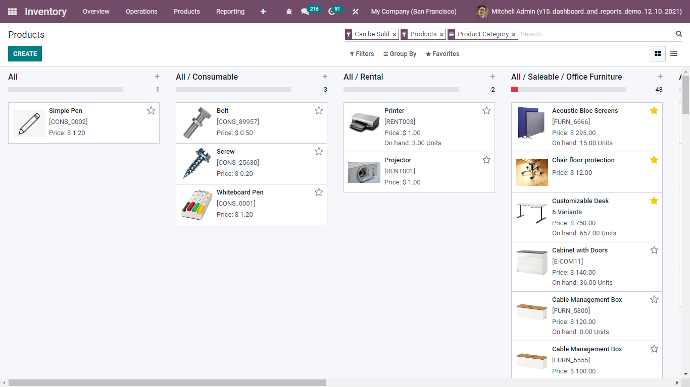Click All / Consumable progress bar
The image size is (690, 387).
233,89
